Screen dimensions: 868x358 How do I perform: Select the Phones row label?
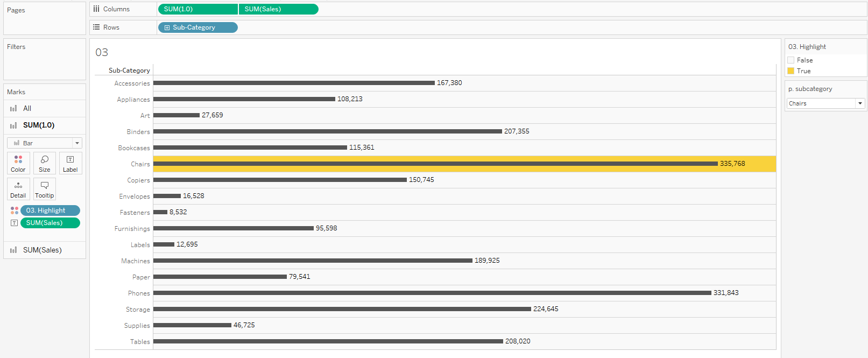139,293
